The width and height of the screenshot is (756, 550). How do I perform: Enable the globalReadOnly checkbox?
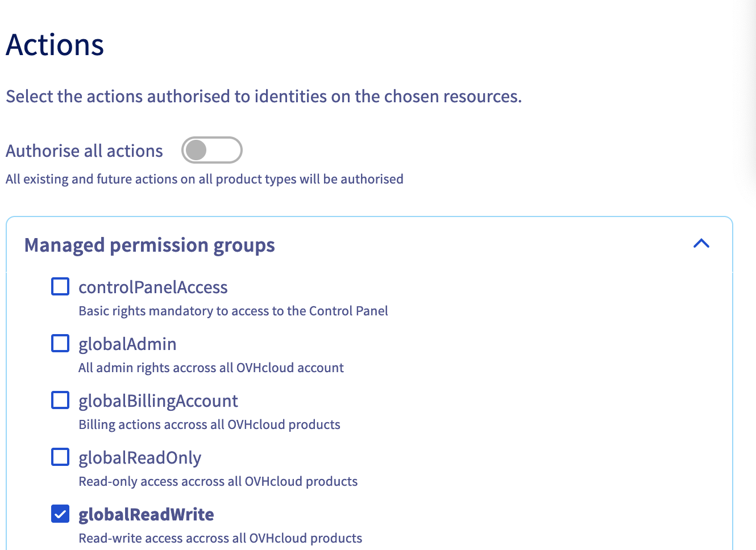[60, 457]
